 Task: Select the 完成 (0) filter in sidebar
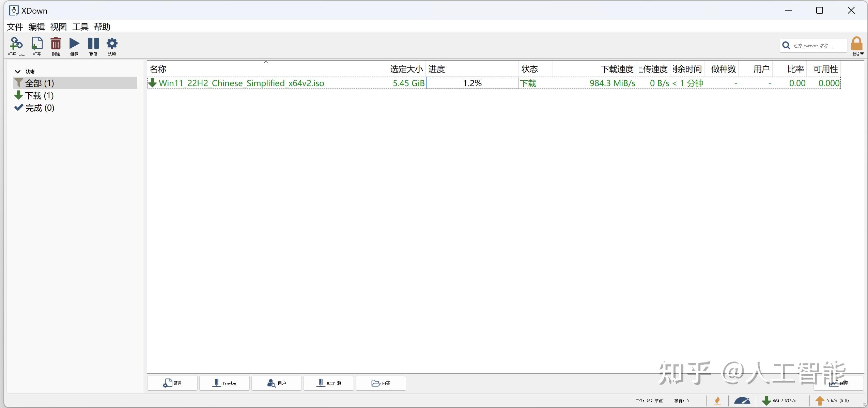tap(40, 108)
